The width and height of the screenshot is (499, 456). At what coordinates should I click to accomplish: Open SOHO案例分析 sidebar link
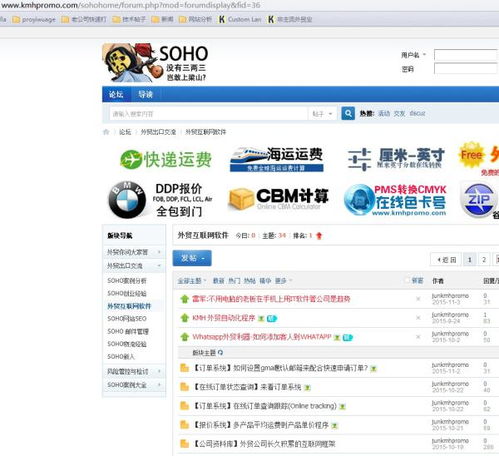coord(127,281)
